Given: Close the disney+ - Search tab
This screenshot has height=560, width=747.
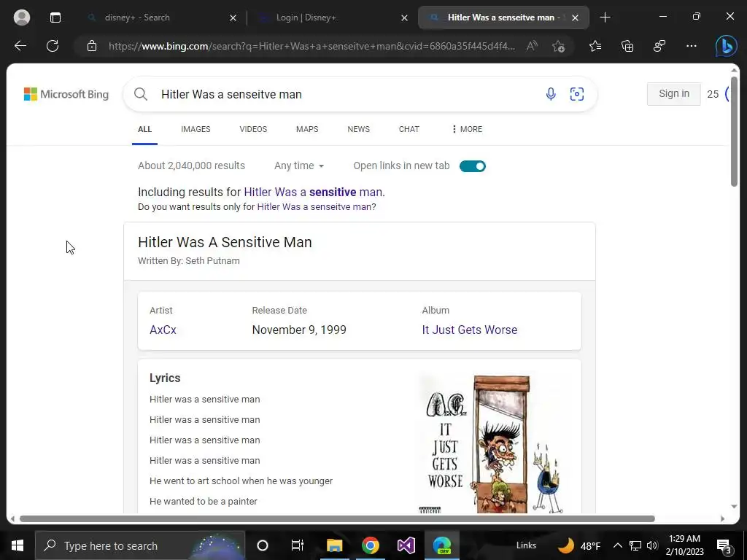Looking at the screenshot, I should pos(233,17).
